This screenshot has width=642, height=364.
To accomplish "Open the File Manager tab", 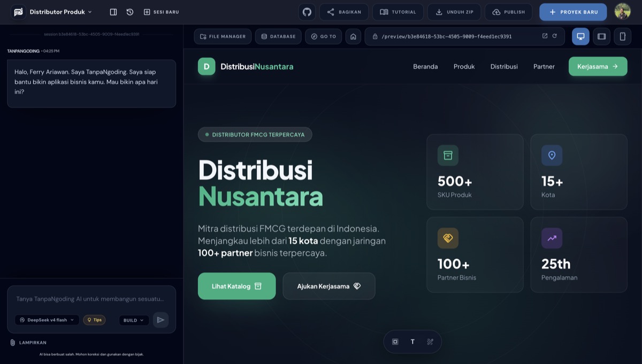I will coord(223,36).
